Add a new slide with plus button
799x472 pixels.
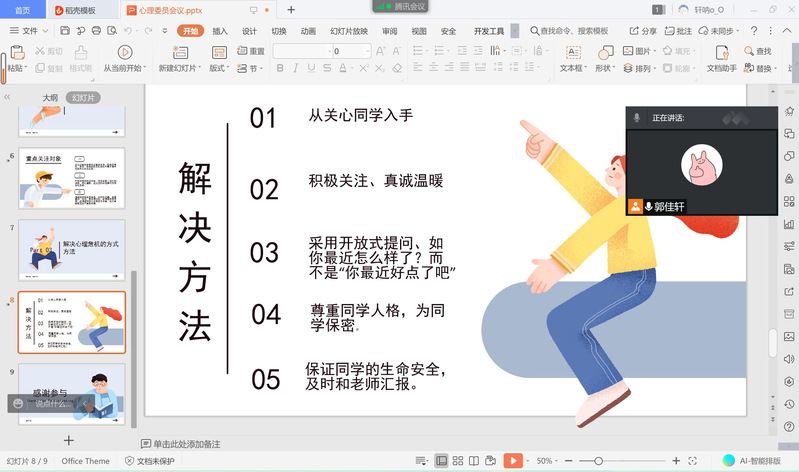click(69, 440)
